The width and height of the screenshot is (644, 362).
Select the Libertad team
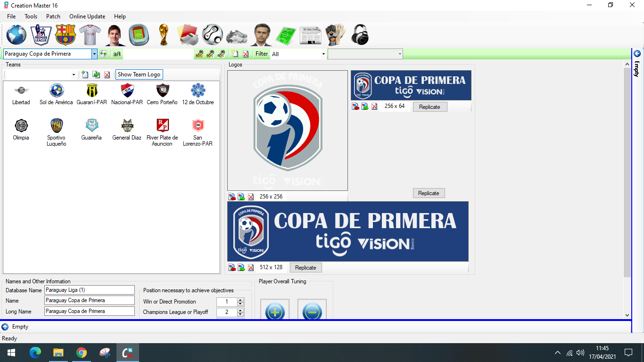(x=21, y=94)
